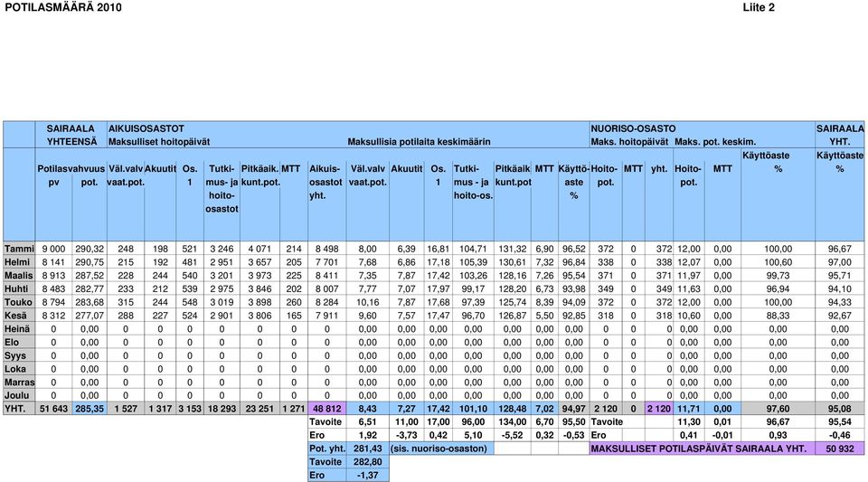Click the 23 251 total cell
Viewport: 868px width, 482px height.
click(259, 409)
